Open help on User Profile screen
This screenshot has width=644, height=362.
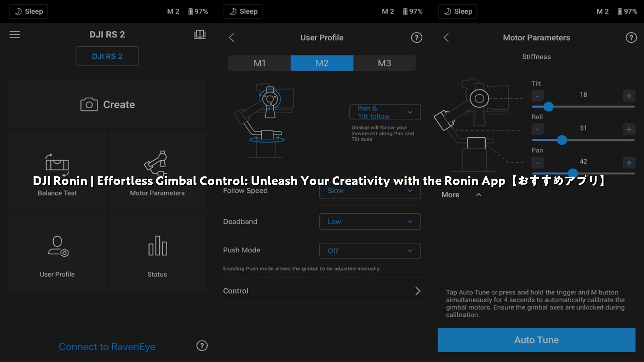point(417,38)
